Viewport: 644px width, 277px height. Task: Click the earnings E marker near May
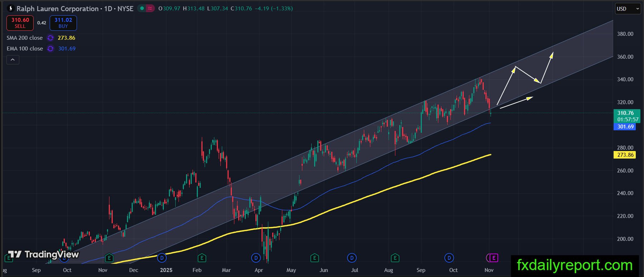click(x=314, y=258)
